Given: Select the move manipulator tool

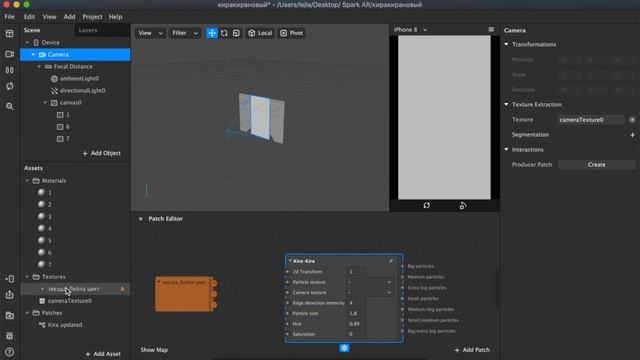Looking at the screenshot, I should 212,33.
